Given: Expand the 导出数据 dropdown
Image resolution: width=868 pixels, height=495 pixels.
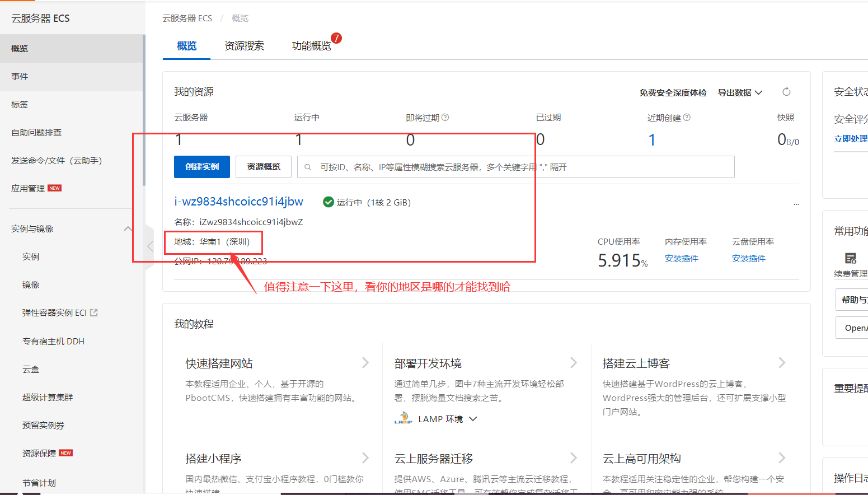Looking at the screenshot, I should click(x=740, y=93).
